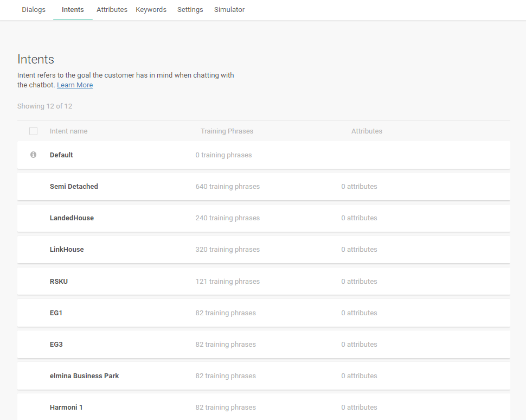Open the Harmoni 1 intent
The image size is (526, 420).
(66, 408)
